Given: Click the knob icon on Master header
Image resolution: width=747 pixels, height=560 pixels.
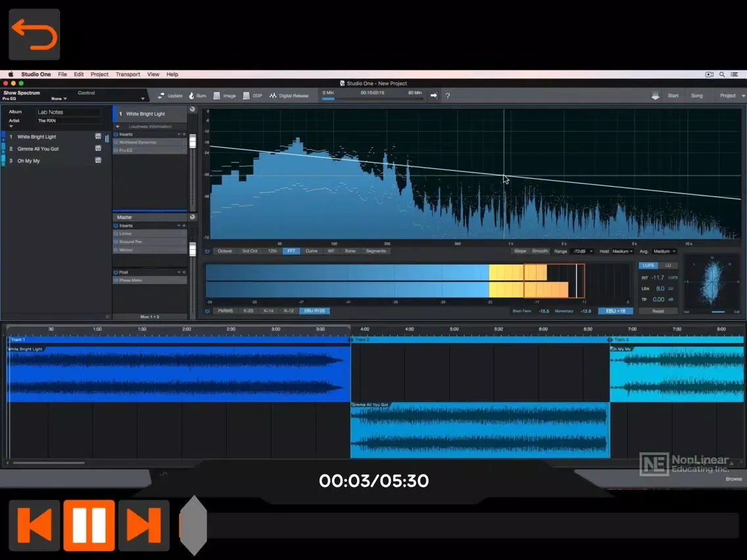Looking at the screenshot, I should point(193,217).
